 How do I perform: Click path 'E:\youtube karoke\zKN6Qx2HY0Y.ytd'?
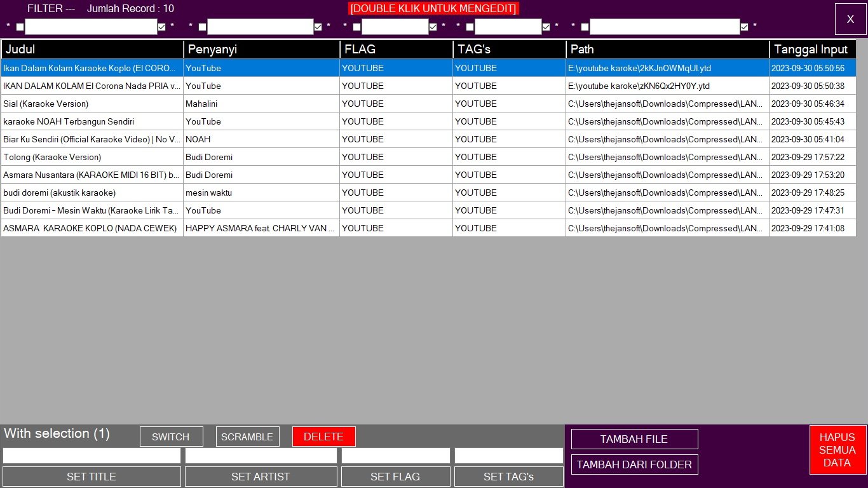click(668, 86)
